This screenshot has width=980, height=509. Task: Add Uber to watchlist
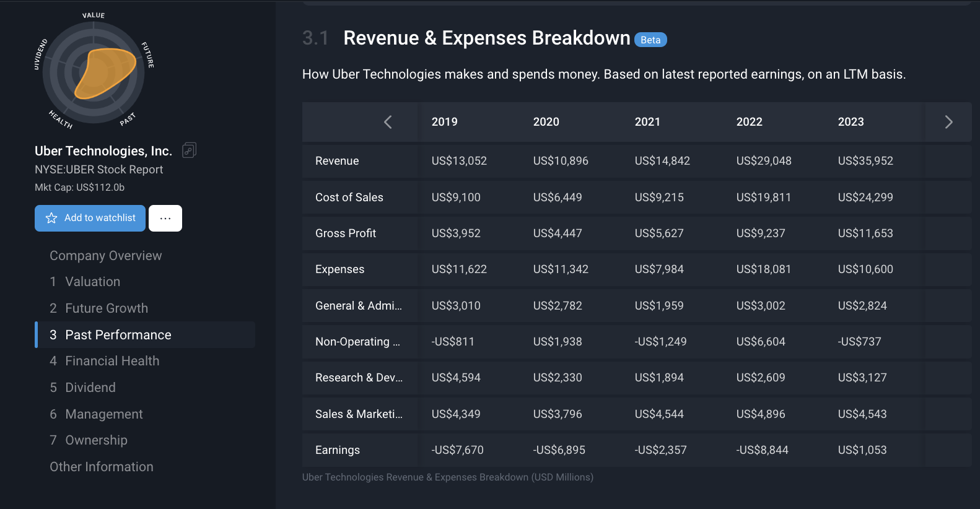(x=90, y=218)
